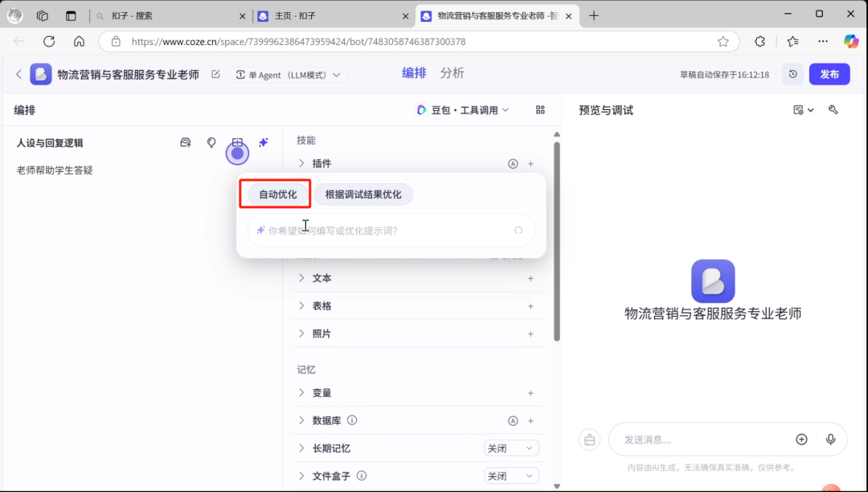Image resolution: width=868 pixels, height=492 pixels.
Task: Open the prompt library archive icon
Action: click(185, 142)
